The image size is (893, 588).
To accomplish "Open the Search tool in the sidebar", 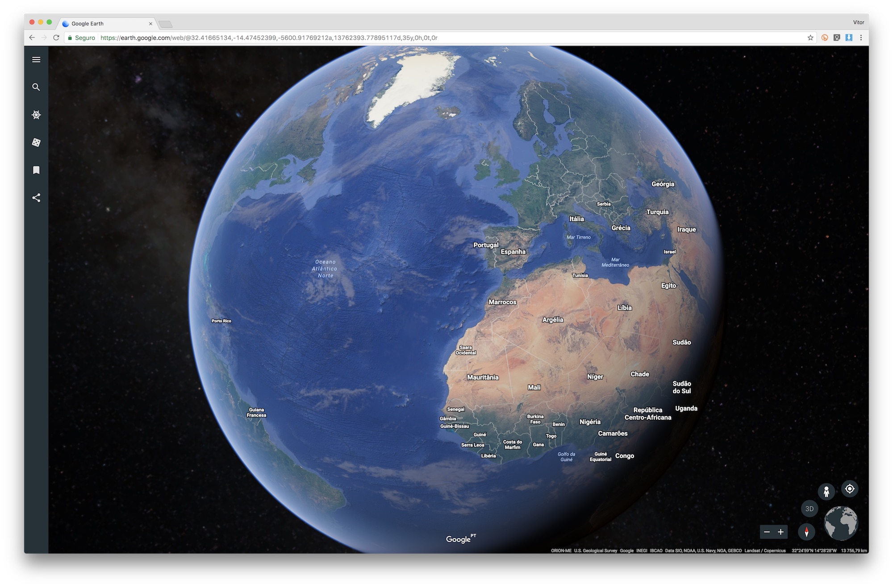I will click(x=36, y=87).
